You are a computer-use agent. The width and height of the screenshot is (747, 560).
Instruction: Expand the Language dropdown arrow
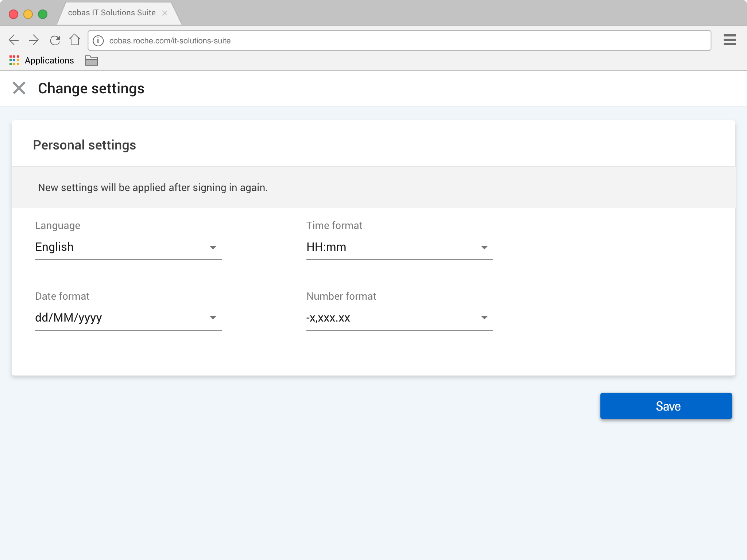tap(213, 248)
